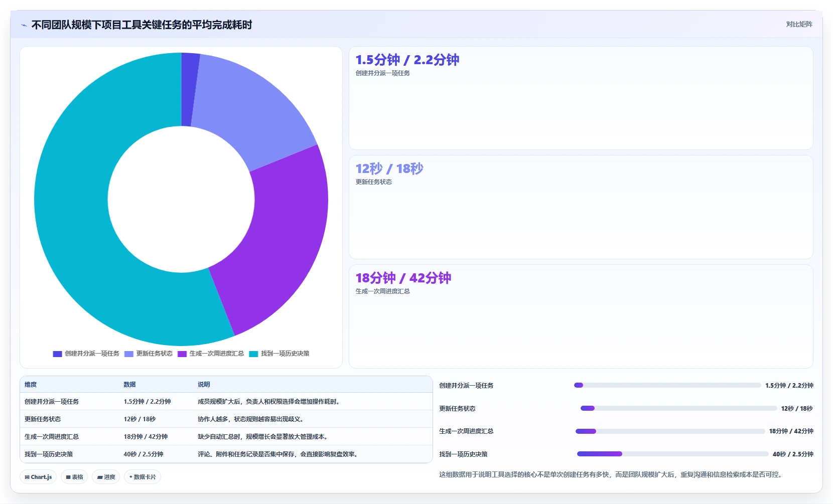Click the 生成一次周进度汇总 progress bar
The width and height of the screenshot is (833, 504).
[670, 431]
